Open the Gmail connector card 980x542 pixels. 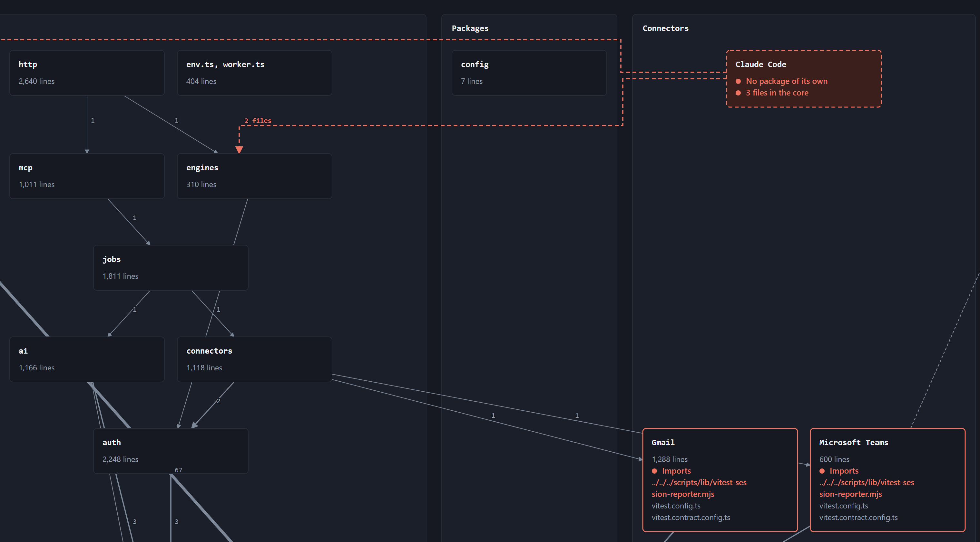point(720,480)
